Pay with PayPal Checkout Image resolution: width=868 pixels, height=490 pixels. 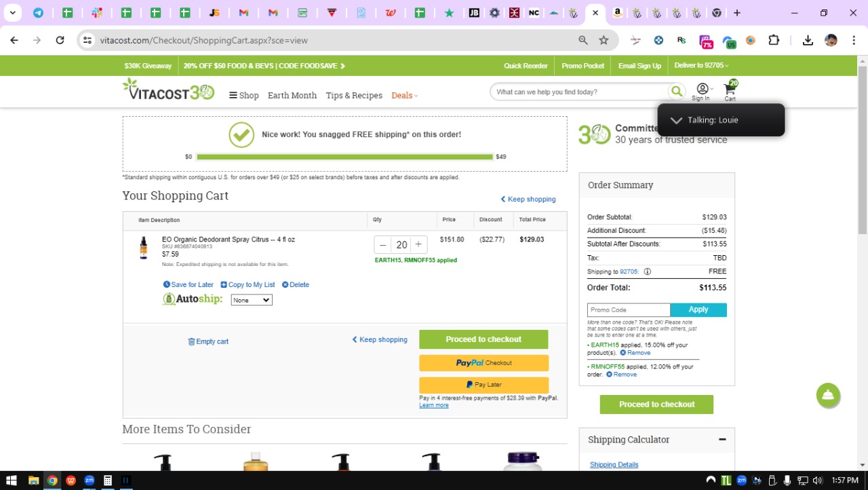pos(484,363)
